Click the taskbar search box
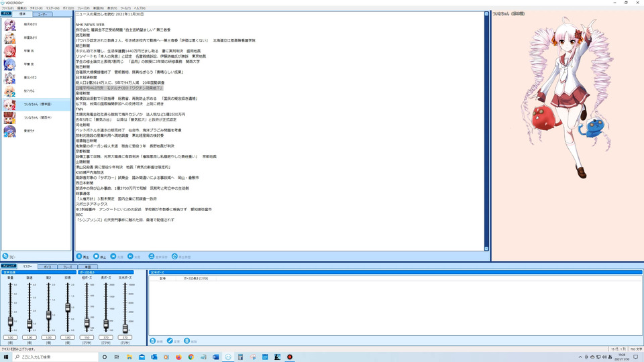 pyautogui.click(x=56, y=357)
